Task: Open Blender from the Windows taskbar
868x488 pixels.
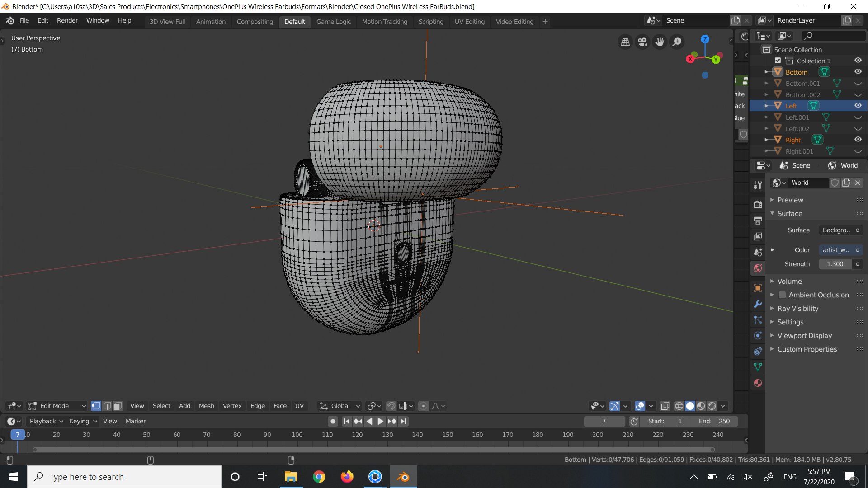Action: click(403, 477)
